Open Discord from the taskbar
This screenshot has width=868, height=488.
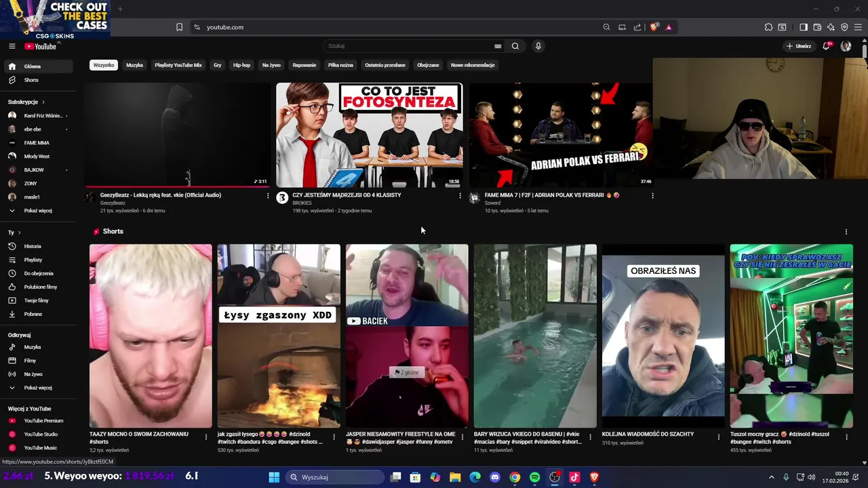(495, 477)
